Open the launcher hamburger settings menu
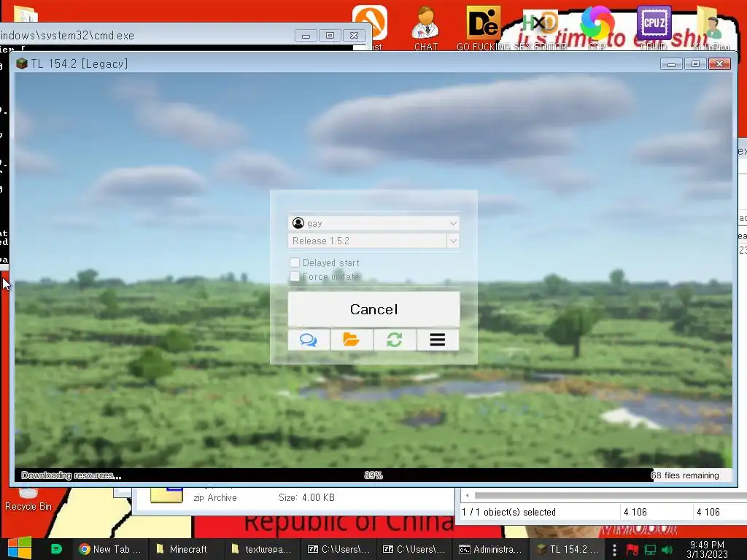This screenshot has height=560, width=747. 438,340
